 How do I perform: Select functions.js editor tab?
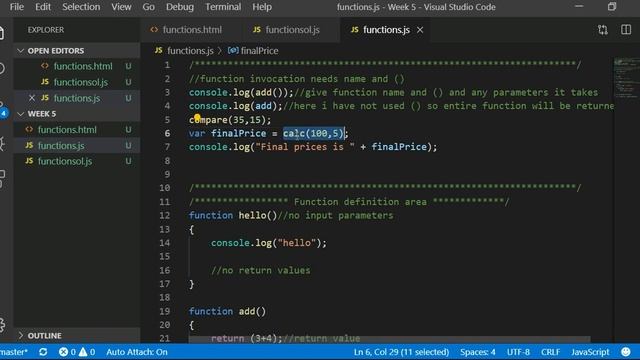(x=386, y=30)
